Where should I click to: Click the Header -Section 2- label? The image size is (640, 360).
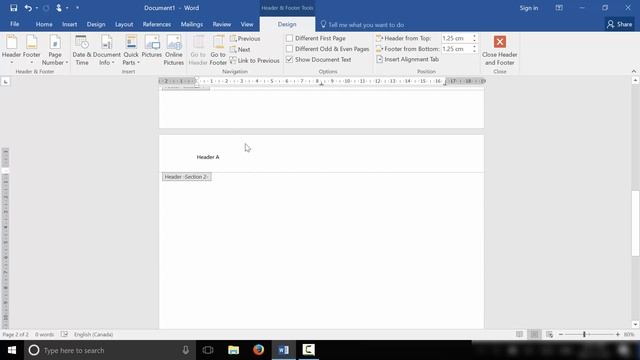[x=187, y=177]
